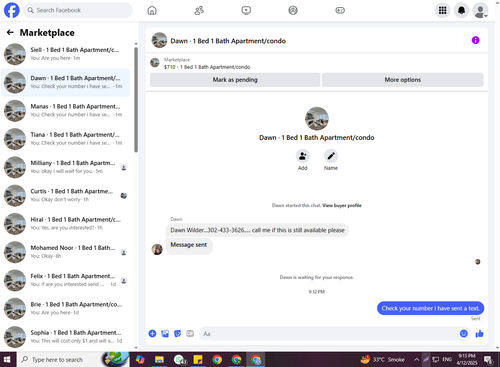Open Siell conversation in chat list

[x=66, y=54]
